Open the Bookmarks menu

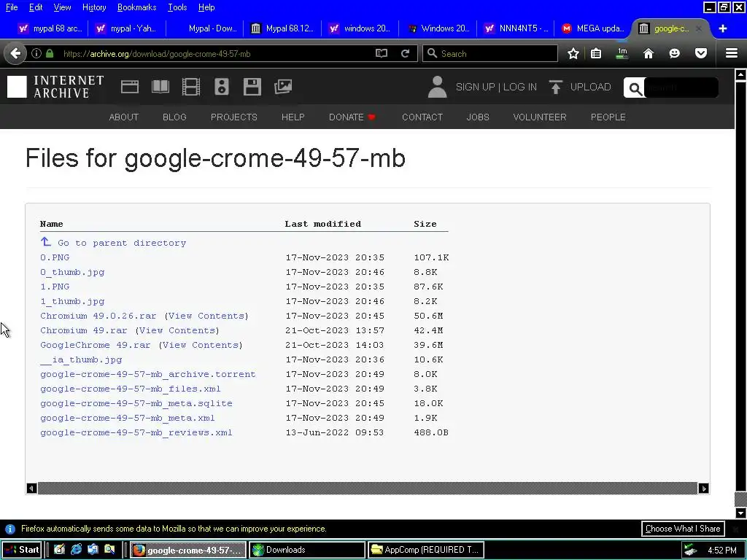pos(136,7)
